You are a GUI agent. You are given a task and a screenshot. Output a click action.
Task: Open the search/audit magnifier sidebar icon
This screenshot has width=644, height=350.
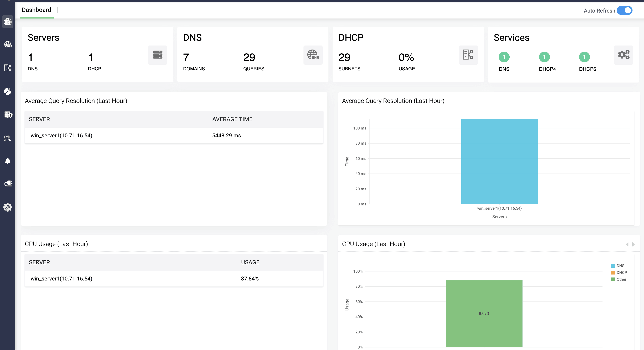click(x=7, y=138)
